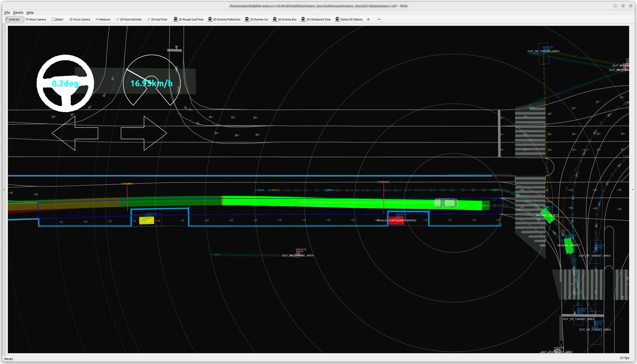Activate the Move Camera tool
Viewport: 637px width, 364px height.
(36, 20)
